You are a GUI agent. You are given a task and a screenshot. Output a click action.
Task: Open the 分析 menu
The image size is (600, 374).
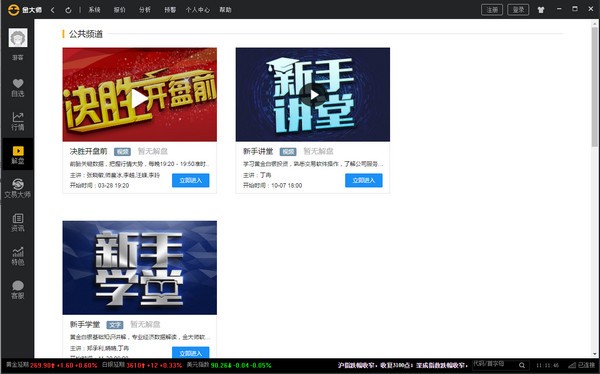click(x=145, y=10)
